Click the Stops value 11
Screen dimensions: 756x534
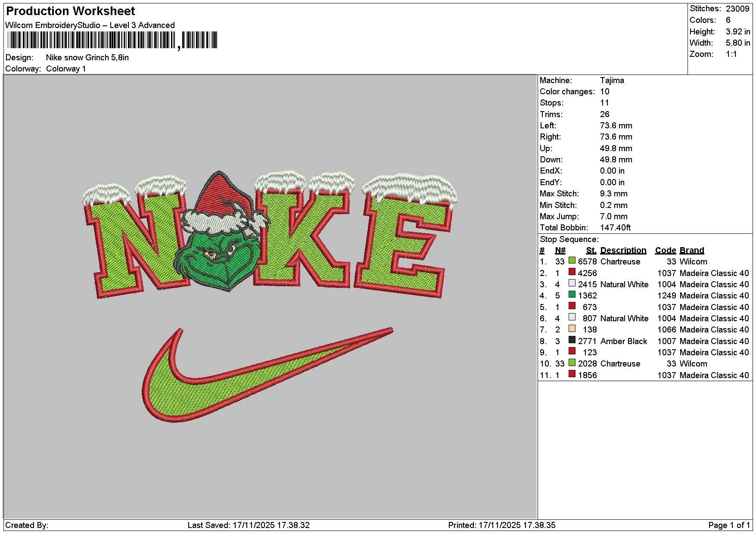pos(605,102)
